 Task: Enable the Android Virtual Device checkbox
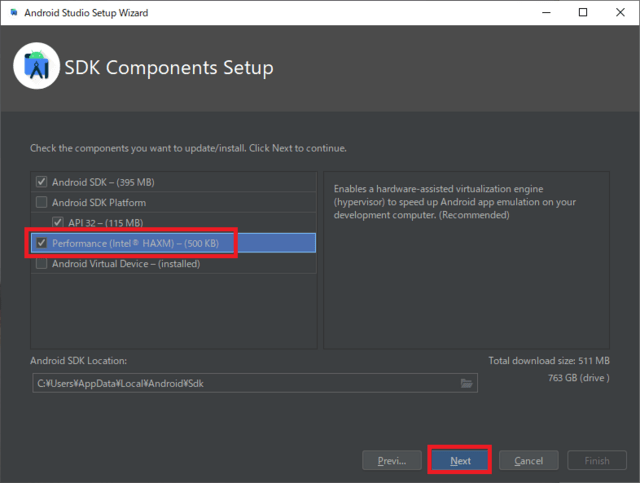coord(41,264)
